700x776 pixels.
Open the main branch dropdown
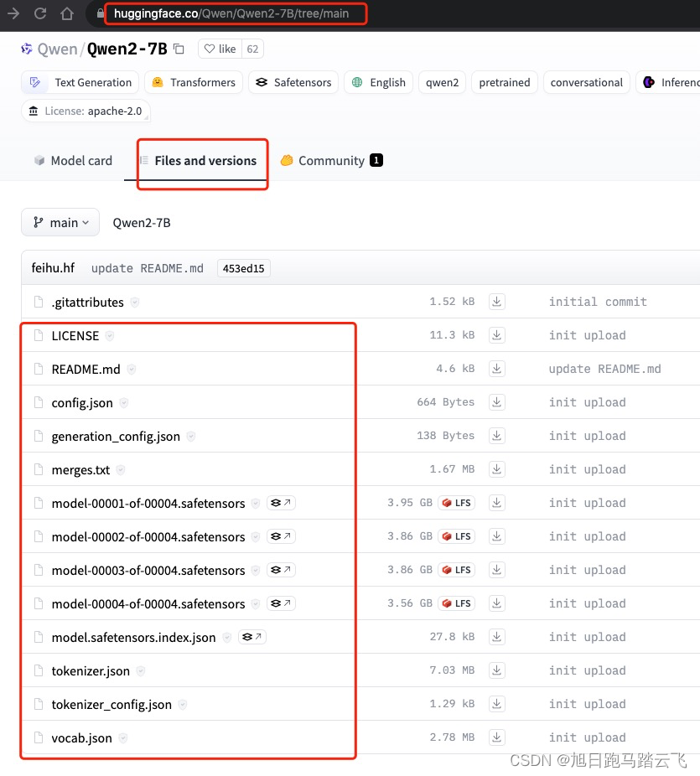coord(60,222)
